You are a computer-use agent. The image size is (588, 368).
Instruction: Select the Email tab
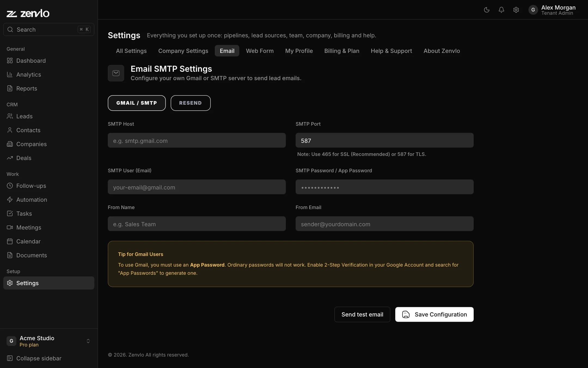227,51
